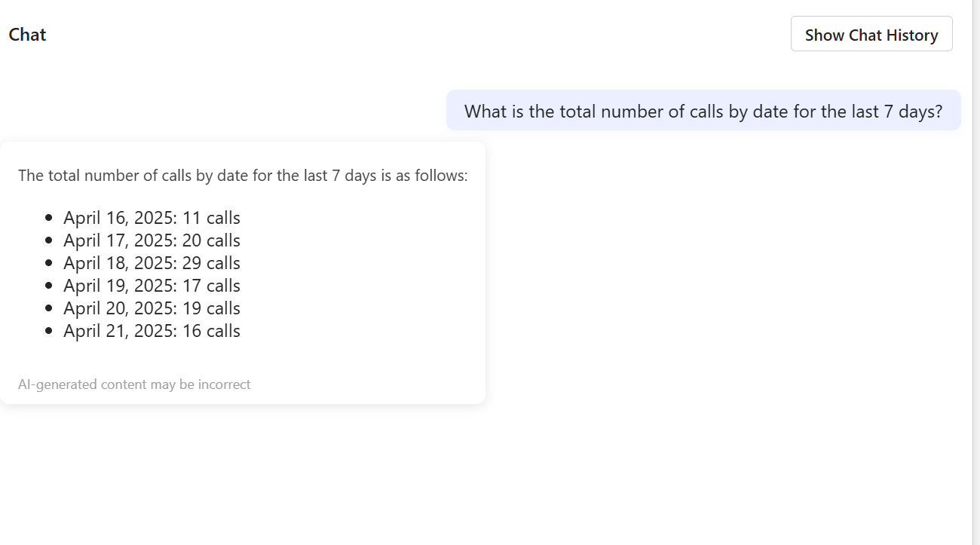Select the April 19, 2025 list entry
Viewport: 980px width, 545px height.
tap(152, 286)
